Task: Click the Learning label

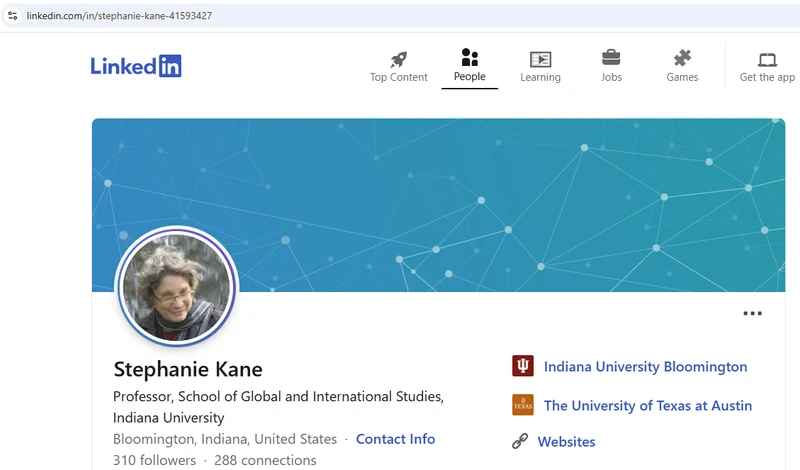Action: (x=540, y=77)
